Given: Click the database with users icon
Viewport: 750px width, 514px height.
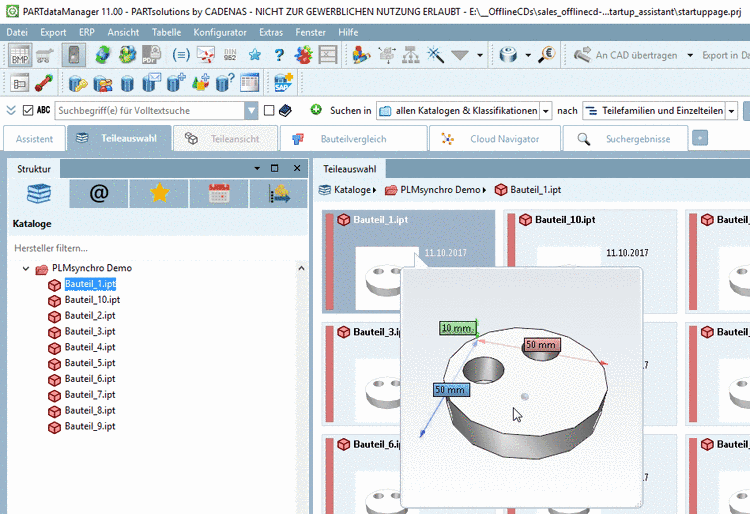Looking at the screenshot, I should [x=102, y=83].
